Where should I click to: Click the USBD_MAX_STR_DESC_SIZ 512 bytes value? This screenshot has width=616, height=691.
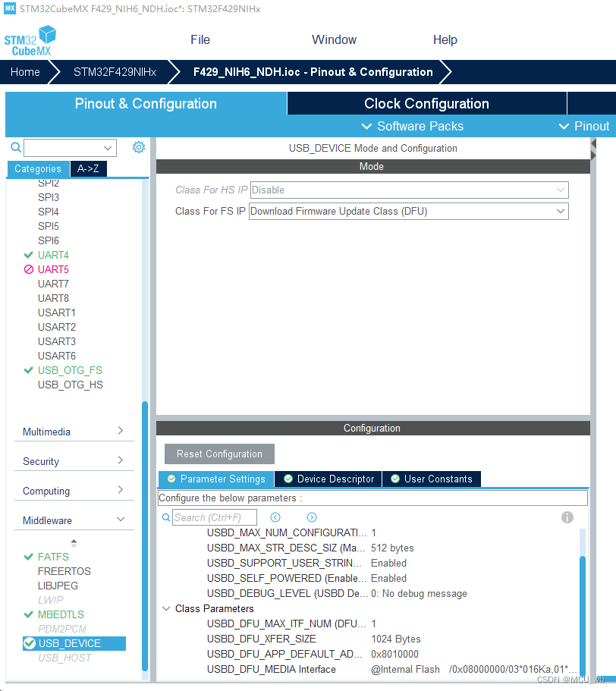pyautogui.click(x=392, y=548)
